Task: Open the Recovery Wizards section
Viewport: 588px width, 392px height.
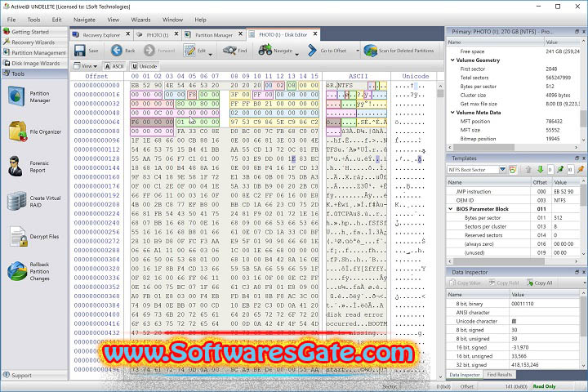Action: click(x=34, y=42)
